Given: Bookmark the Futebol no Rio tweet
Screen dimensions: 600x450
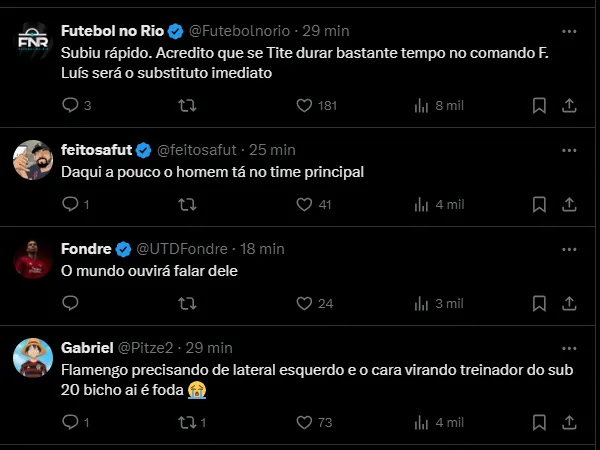Looking at the screenshot, I should coord(539,105).
